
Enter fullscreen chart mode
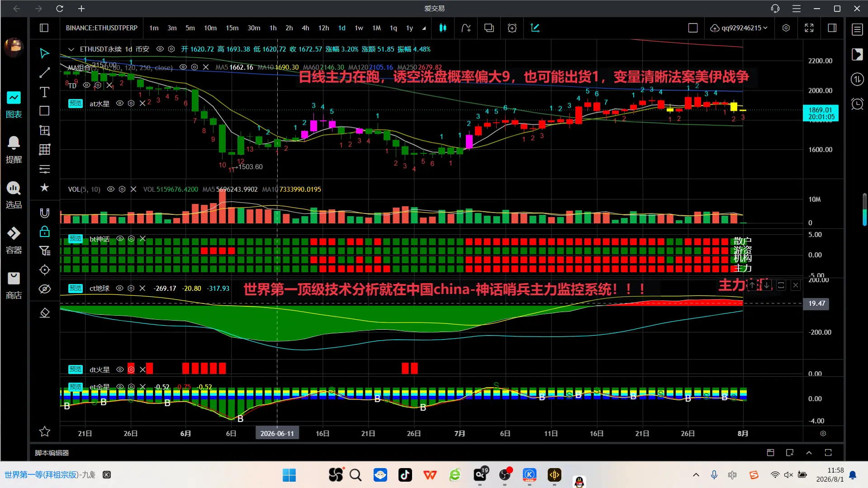point(809,28)
